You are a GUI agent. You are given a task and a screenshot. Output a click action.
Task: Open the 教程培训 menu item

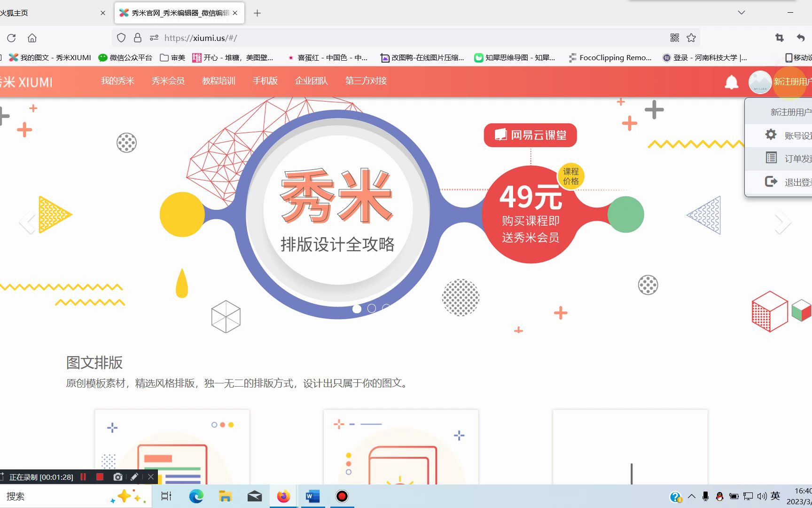[x=219, y=81]
